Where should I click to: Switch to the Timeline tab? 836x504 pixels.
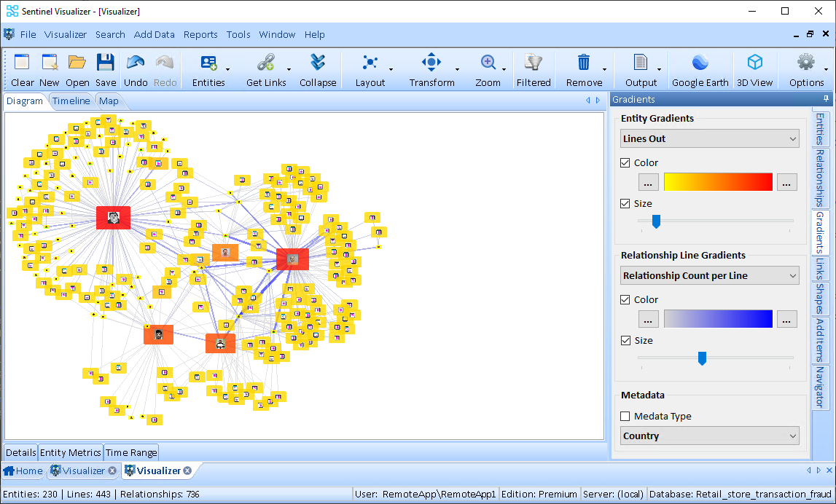tap(71, 101)
